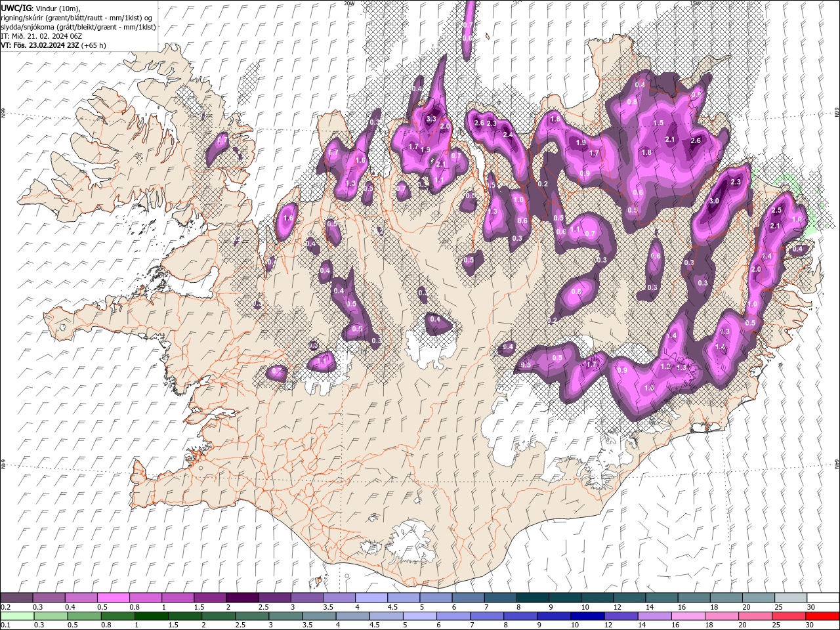The image size is (840, 630).
Task: Click the lower legend swatch labeled 0.5
Action: point(84,616)
